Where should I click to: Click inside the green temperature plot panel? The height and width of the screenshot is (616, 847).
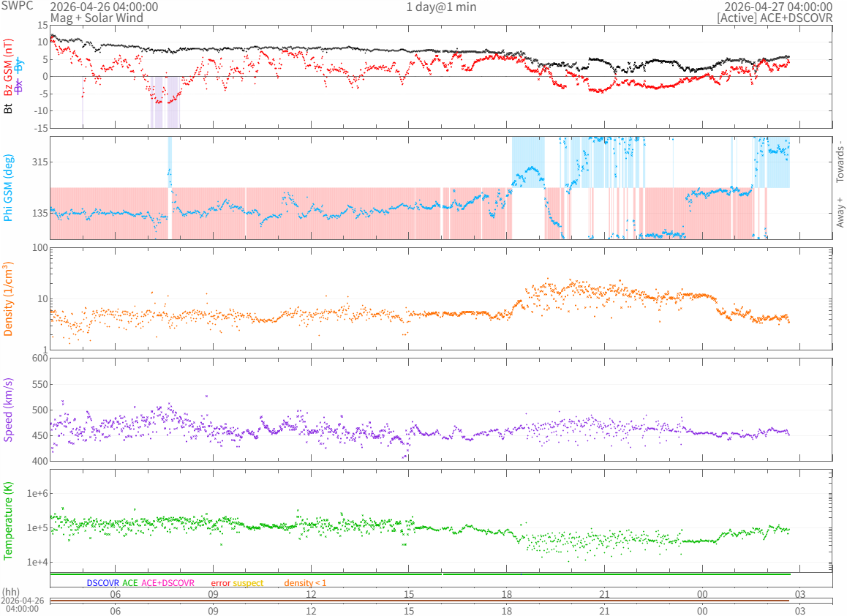click(x=441, y=521)
